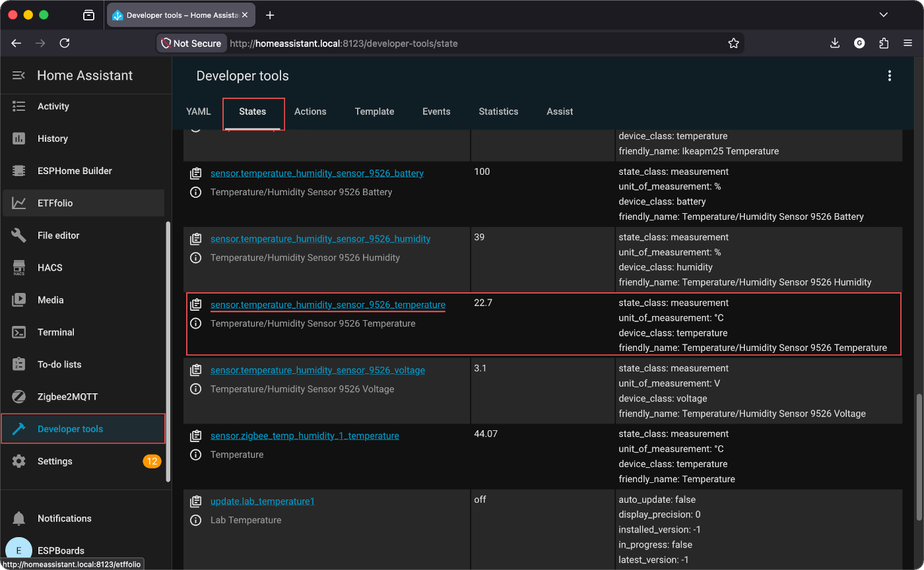This screenshot has width=924, height=570.
Task: Show info for Lab Temperature entity
Action: 195,520
